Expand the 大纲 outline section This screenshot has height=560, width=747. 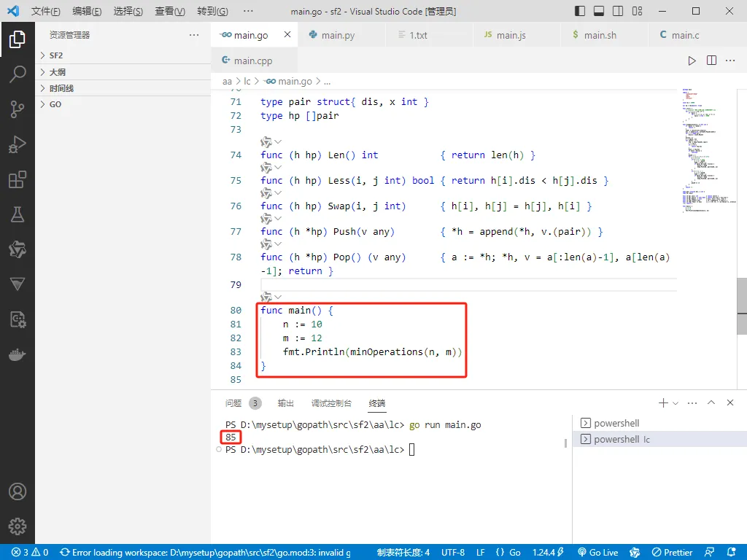click(x=123, y=72)
